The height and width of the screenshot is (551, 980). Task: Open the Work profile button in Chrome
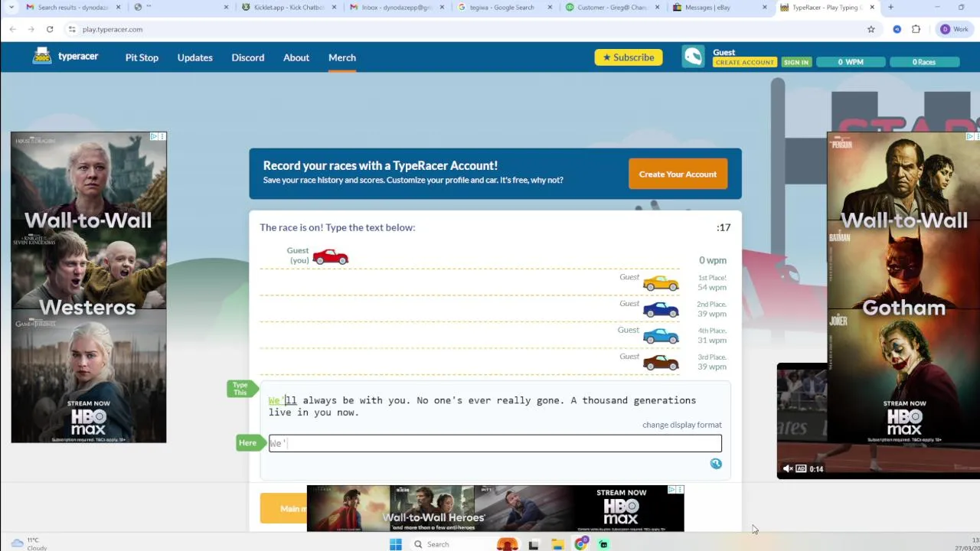pyautogui.click(x=955, y=29)
